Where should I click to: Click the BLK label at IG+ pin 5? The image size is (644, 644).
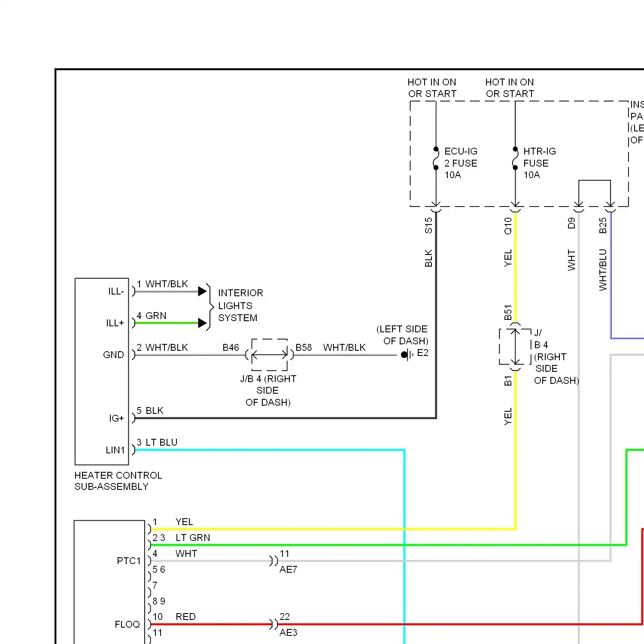coord(155,410)
